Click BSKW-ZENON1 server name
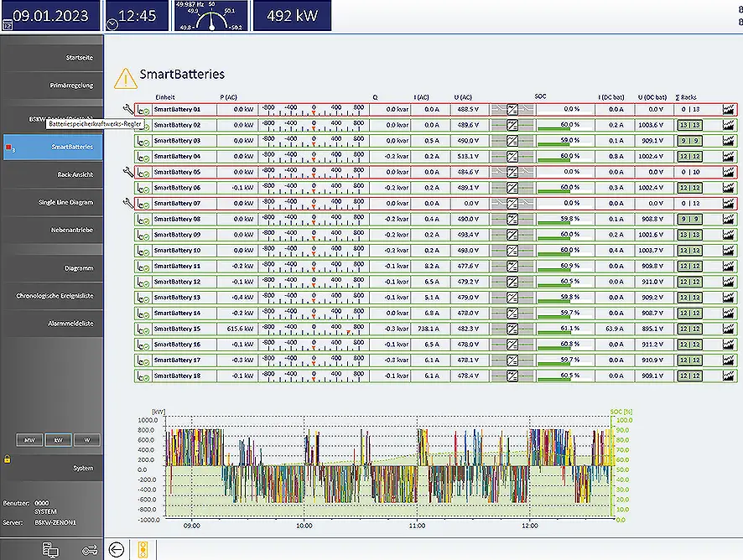Viewport: 743px width, 560px height. [55, 522]
